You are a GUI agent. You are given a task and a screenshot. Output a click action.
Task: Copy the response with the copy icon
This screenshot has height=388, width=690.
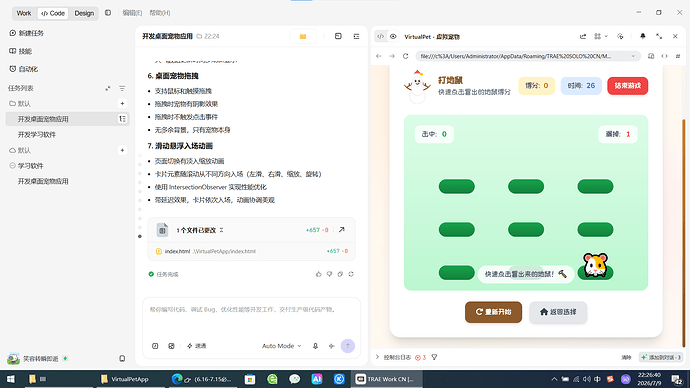(x=340, y=274)
